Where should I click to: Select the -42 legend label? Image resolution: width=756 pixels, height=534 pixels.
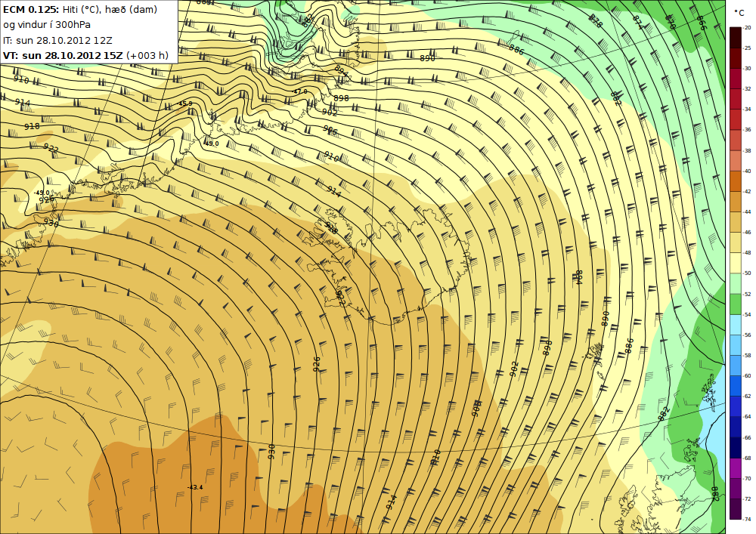[x=747, y=192]
